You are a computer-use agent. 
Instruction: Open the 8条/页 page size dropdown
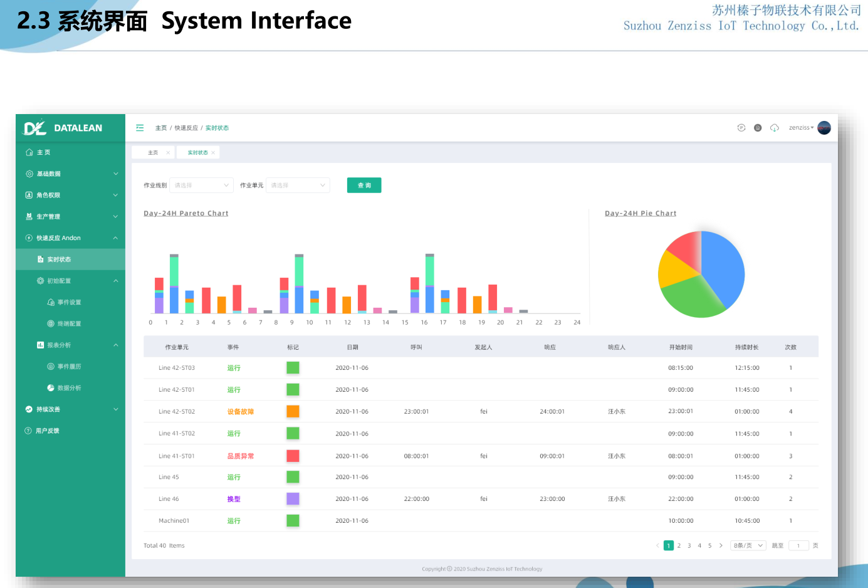748,545
